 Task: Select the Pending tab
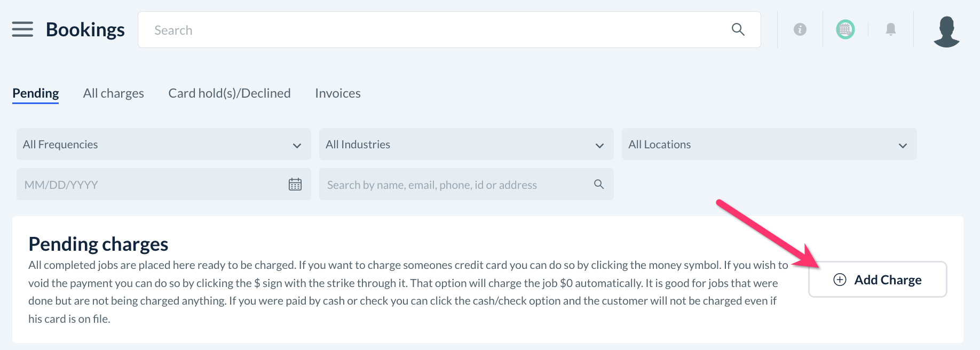click(35, 93)
